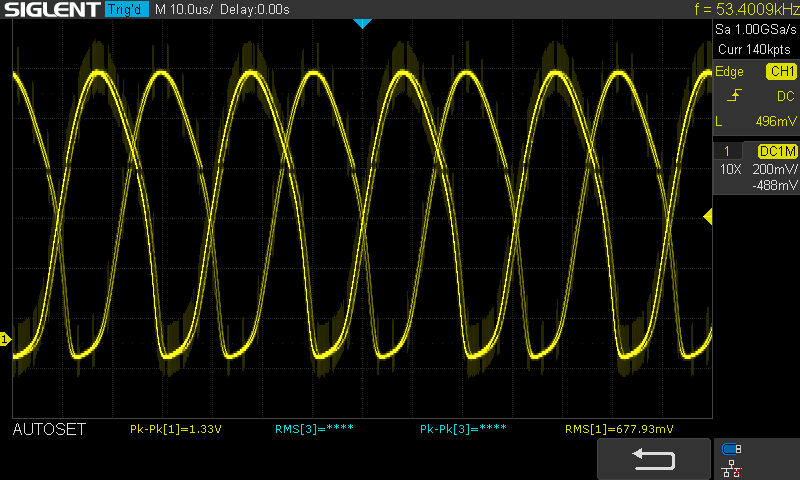
Task: Click the USB device status icon
Action: [732, 449]
